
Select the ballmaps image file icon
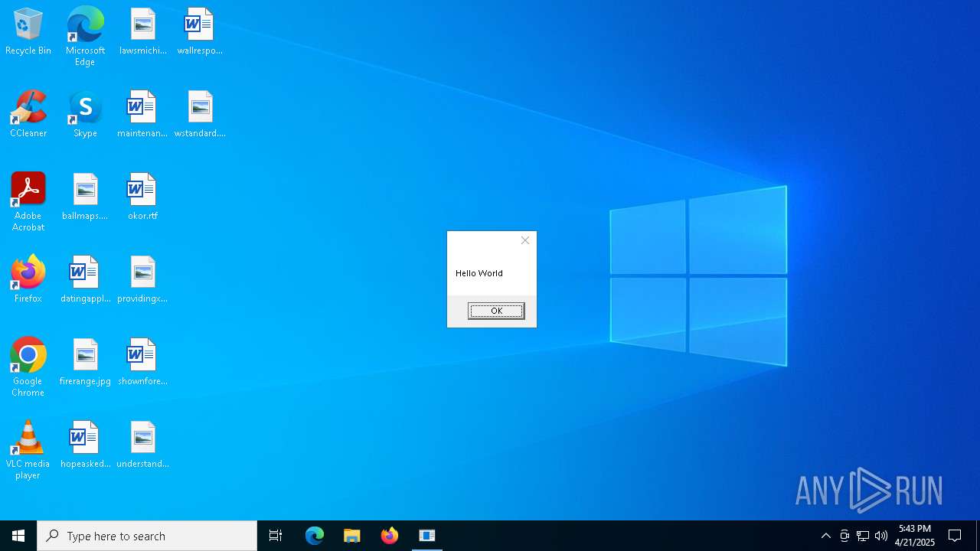pos(85,197)
